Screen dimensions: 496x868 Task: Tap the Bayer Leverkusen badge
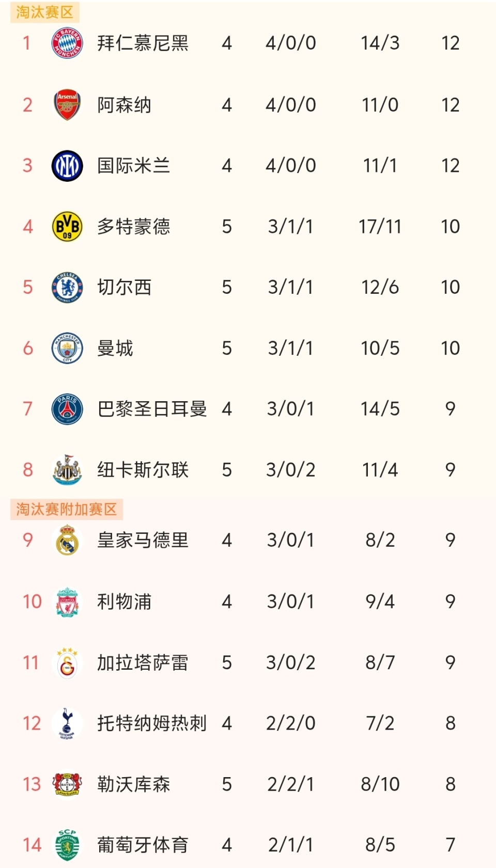[x=67, y=784]
